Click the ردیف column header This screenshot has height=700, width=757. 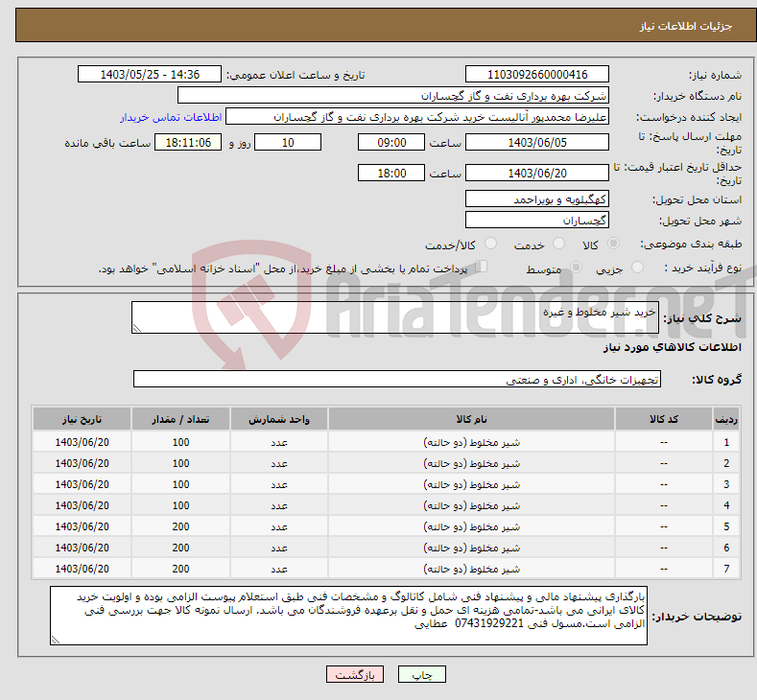[x=726, y=419]
